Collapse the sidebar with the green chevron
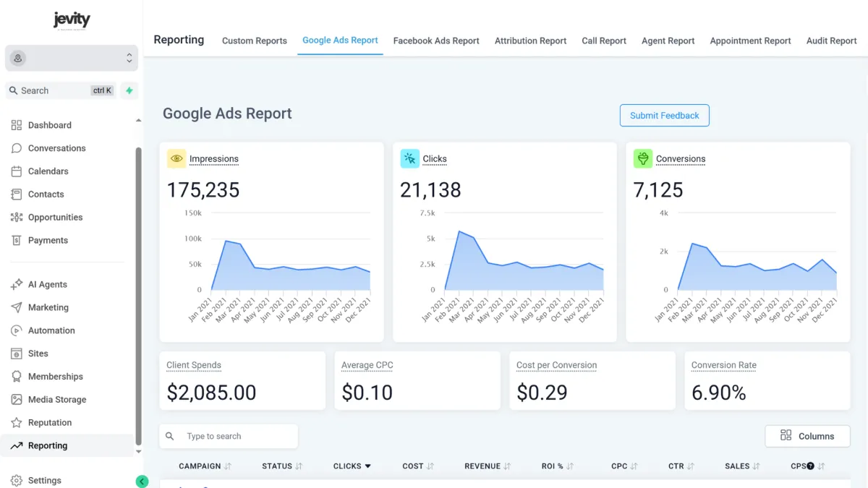The width and height of the screenshot is (868, 488). [142, 480]
